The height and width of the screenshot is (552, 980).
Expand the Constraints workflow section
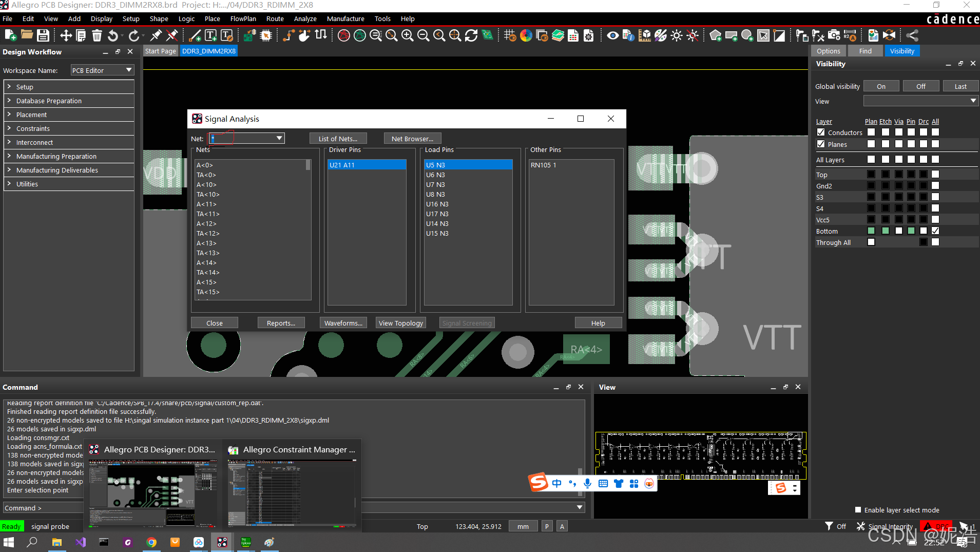[69, 128]
